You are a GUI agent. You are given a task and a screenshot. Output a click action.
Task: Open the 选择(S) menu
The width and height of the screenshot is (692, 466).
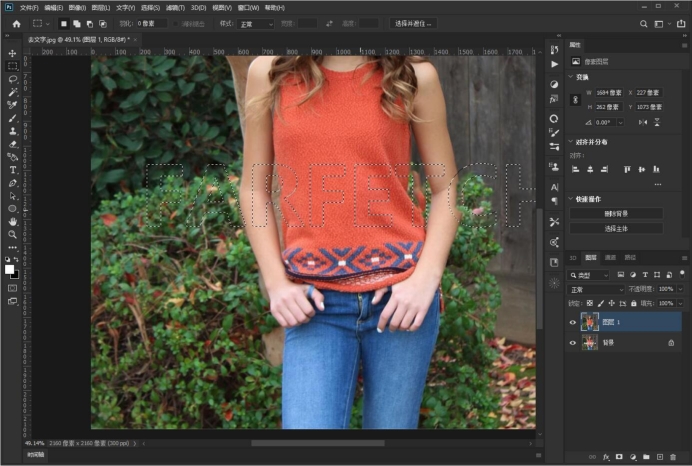coord(150,8)
